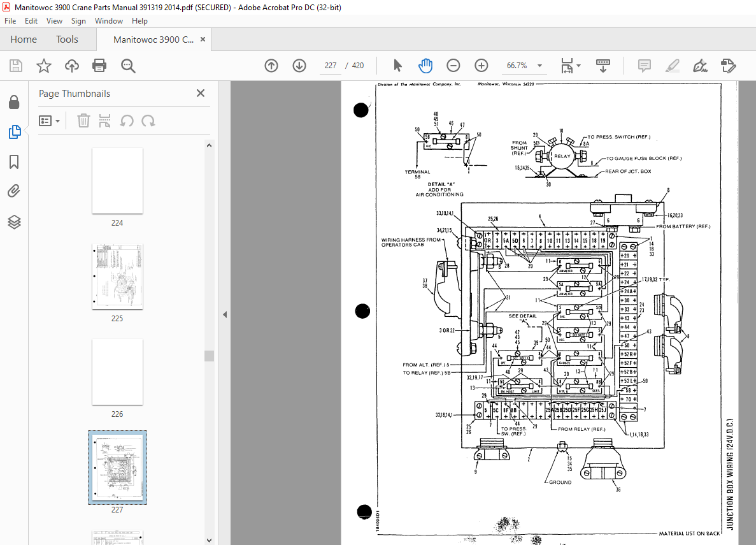Open the Sign pen tool
Image resolution: width=756 pixels, height=545 pixels.
pyautogui.click(x=700, y=66)
